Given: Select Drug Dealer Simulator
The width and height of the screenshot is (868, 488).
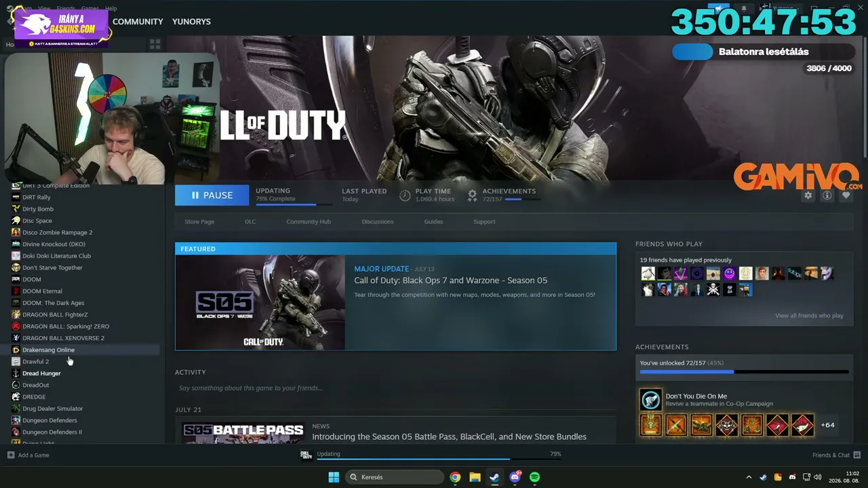Looking at the screenshot, I should 53,409.
